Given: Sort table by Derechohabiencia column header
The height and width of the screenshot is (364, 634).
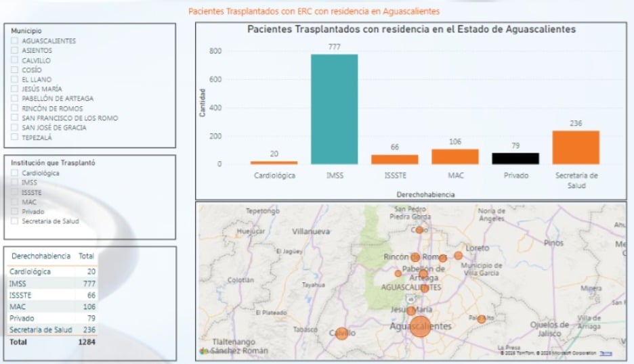Looking at the screenshot, I should click(x=41, y=256).
